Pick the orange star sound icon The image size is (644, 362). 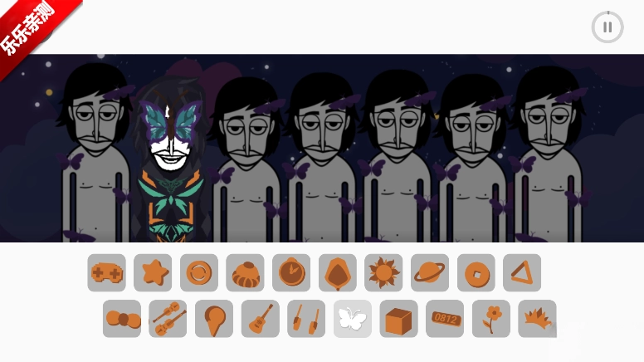pyautogui.click(x=153, y=273)
